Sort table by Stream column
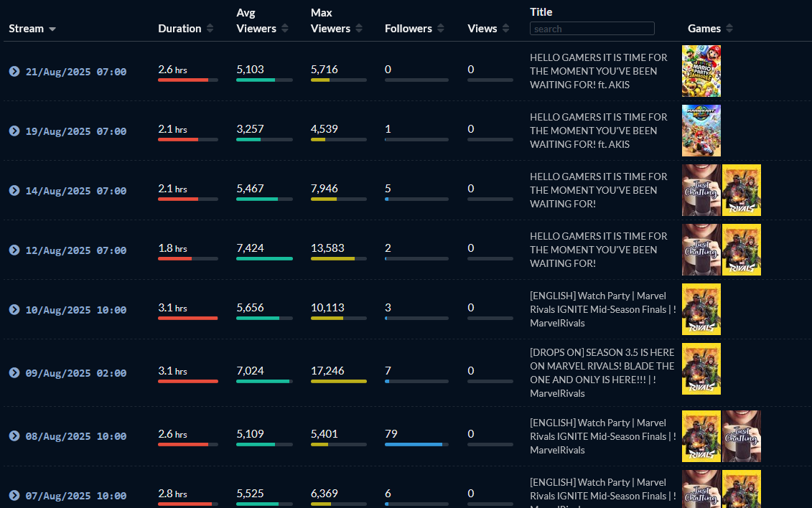This screenshot has width=812, height=508. [33, 29]
